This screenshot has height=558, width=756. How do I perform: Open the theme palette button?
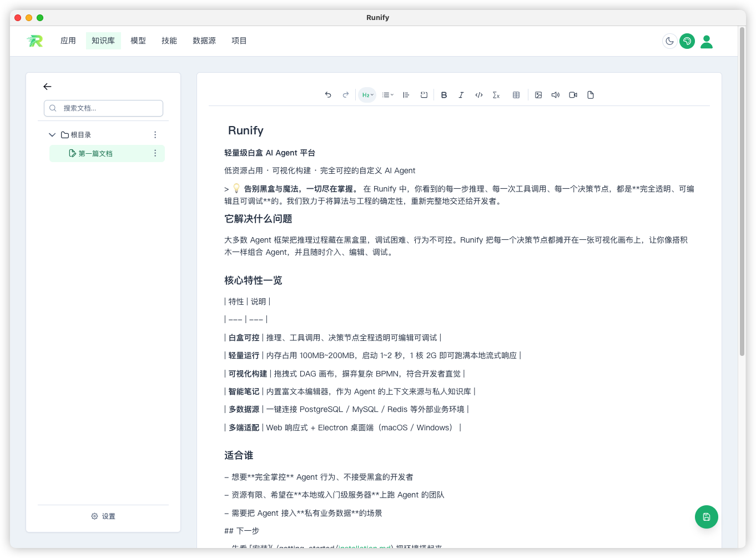tap(687, 41)
